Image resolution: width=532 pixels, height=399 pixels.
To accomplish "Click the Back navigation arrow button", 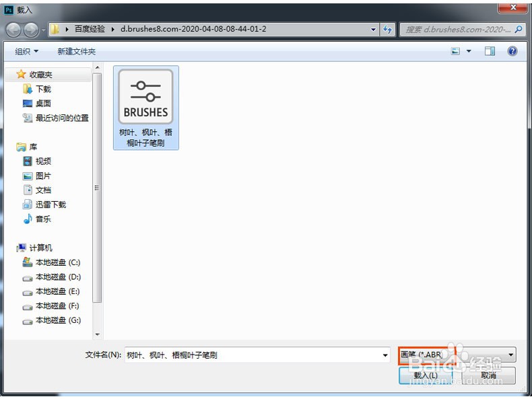I will click(x=13, y=30).
